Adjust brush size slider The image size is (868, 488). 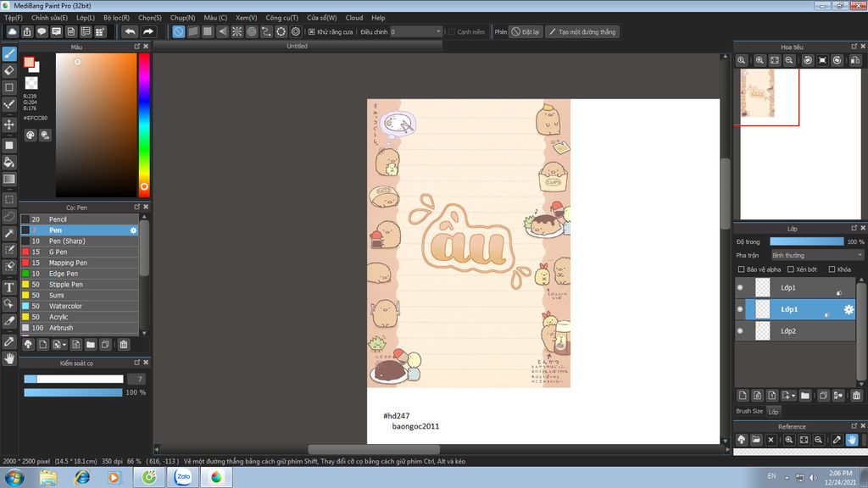point(74,379)
